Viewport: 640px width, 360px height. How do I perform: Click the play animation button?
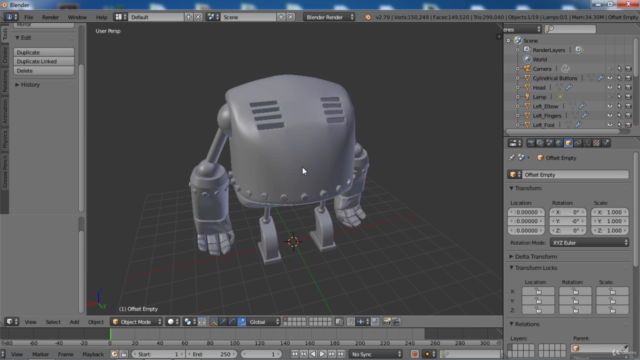tap(322, 354)
